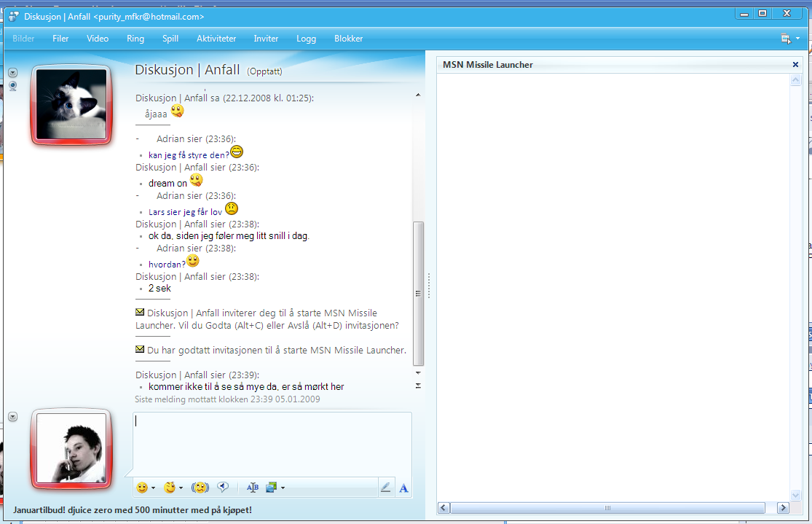Click the (Opptatt) status text
This screenshot has height=524, width=812.
(264, 71)
